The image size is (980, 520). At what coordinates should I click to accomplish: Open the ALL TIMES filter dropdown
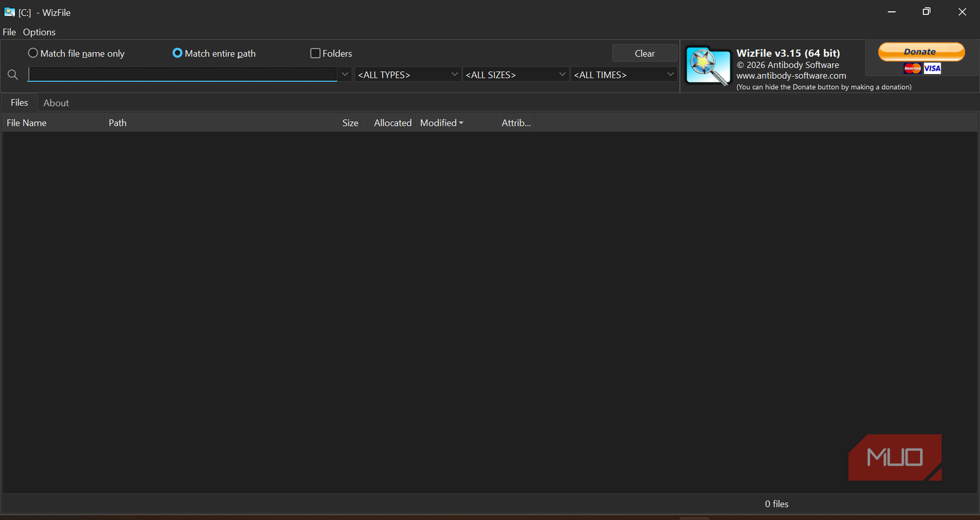click(624, 75)
